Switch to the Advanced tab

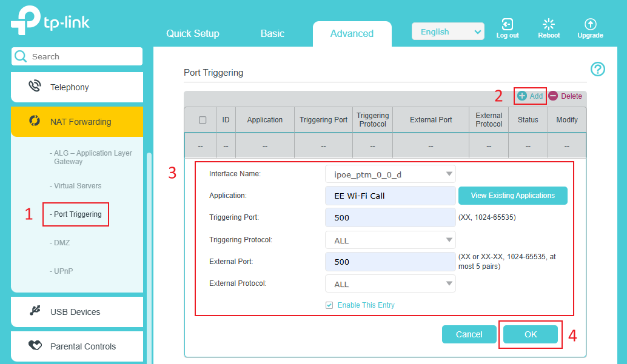352,34
